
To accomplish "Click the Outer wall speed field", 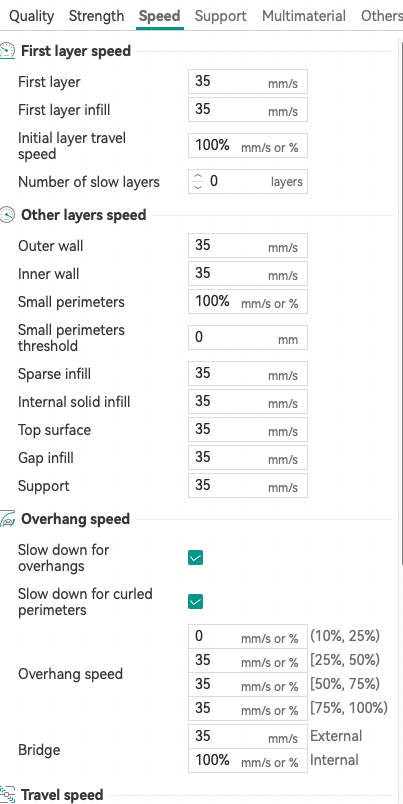I will click(x=248, y=246).
